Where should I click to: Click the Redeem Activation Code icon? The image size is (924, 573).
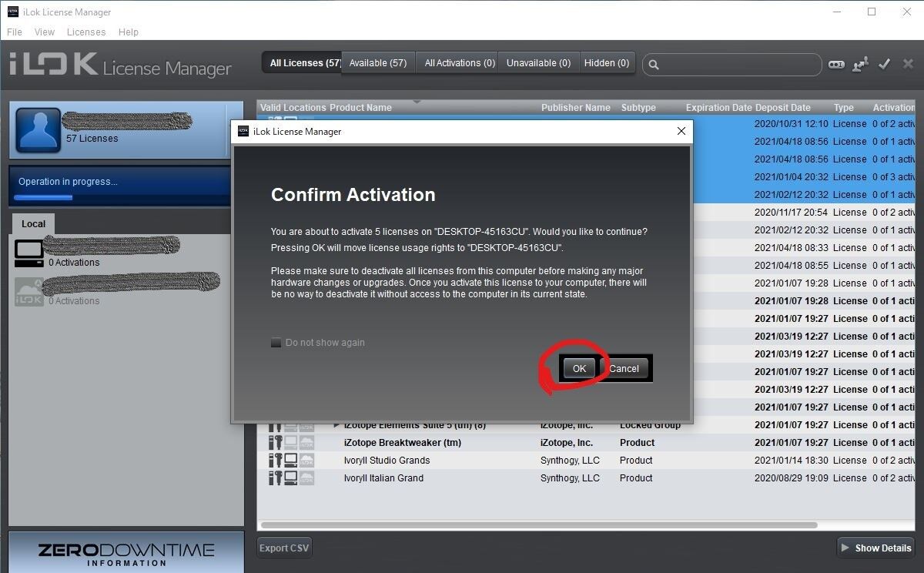click(x=836, y=65)
